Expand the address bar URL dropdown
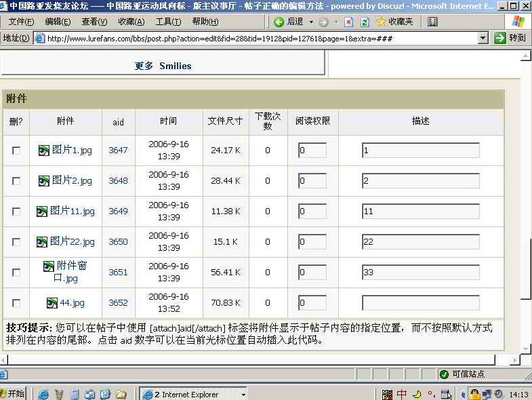Viewport: 532px width, 400px height. [483, 38]
